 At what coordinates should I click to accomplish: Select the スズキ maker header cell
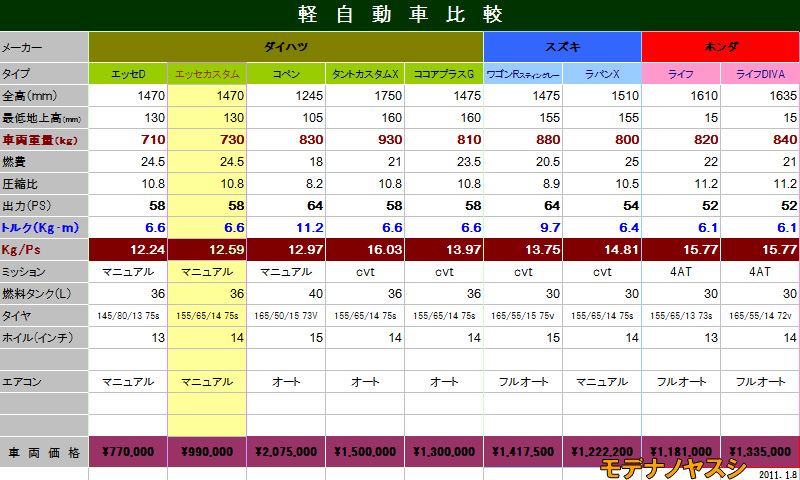[562, 47]
